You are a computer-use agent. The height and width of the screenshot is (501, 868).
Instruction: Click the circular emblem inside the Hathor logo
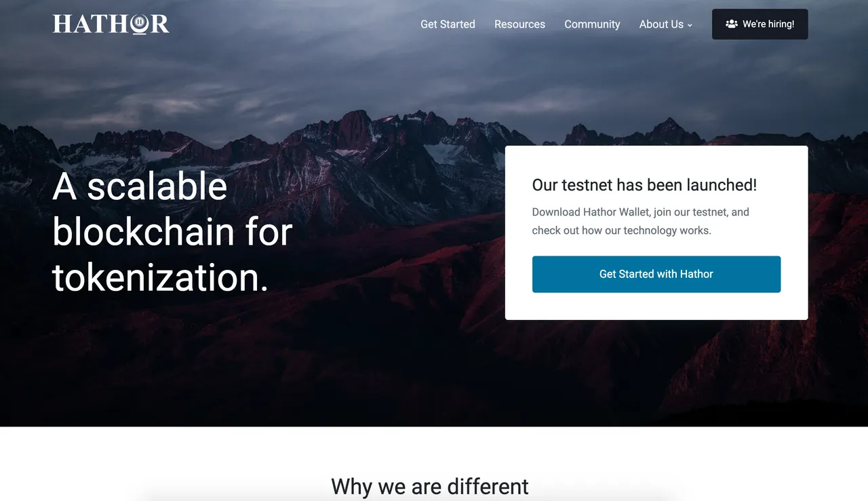tap(138, 23)
